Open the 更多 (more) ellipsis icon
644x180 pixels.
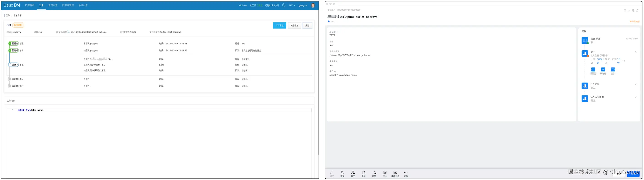pos(406,173)
